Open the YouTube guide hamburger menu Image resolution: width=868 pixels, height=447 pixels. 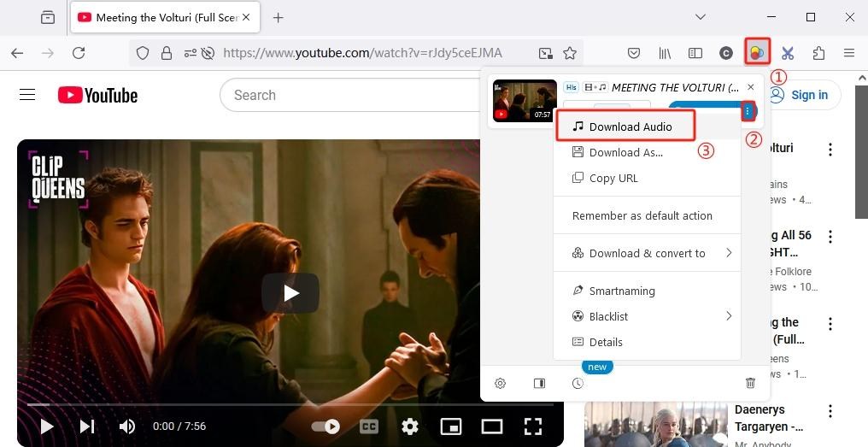[27, 95]
